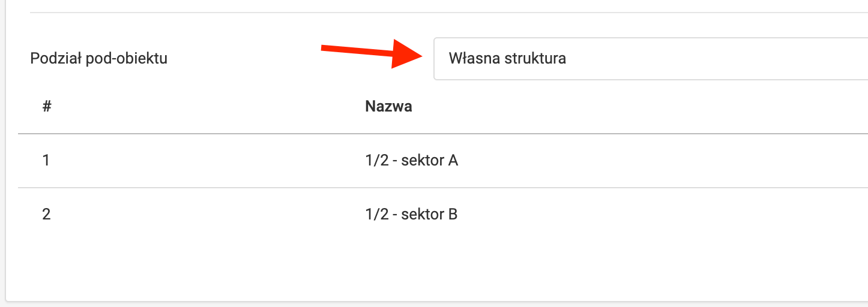Click the letter "A" in sektor A
The image size is (868, 307).
coord(453,161)
